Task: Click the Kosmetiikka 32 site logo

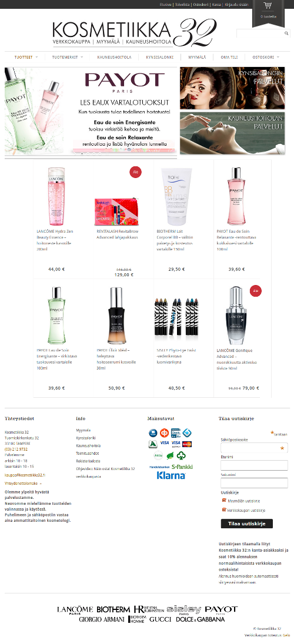Action: 134,33
